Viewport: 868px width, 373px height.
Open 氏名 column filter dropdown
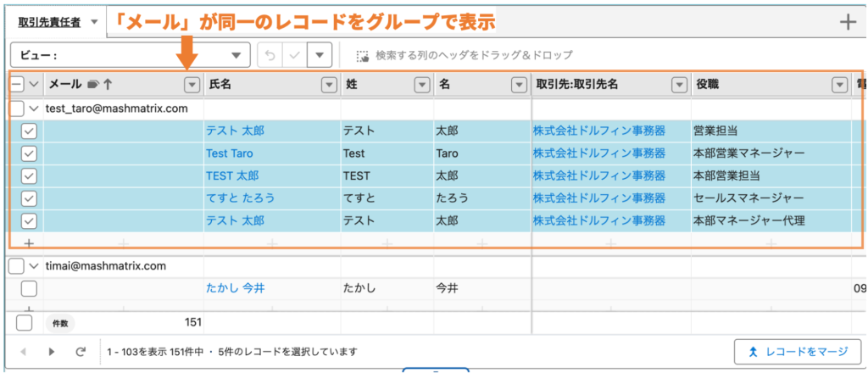click(329, 85)
